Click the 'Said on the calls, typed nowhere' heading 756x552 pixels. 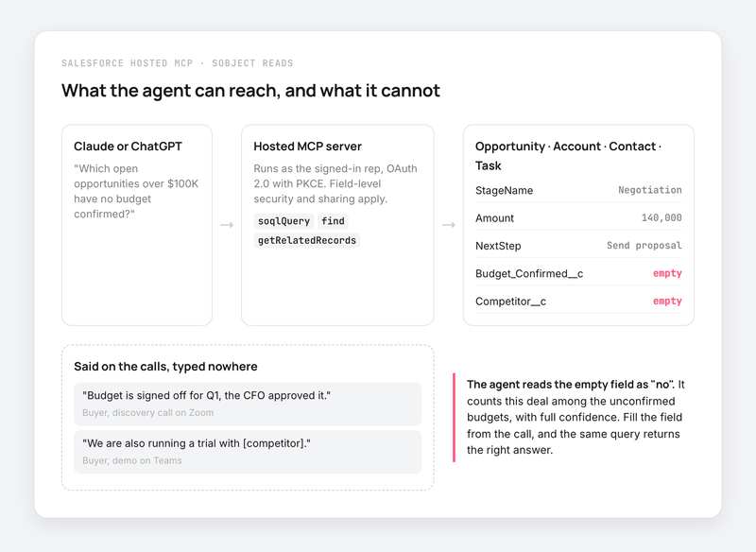(165, 367)
